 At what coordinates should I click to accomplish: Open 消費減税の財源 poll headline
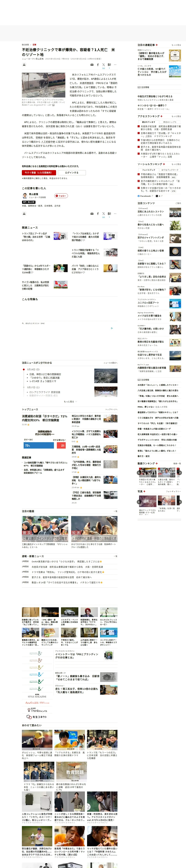[45, 418]
